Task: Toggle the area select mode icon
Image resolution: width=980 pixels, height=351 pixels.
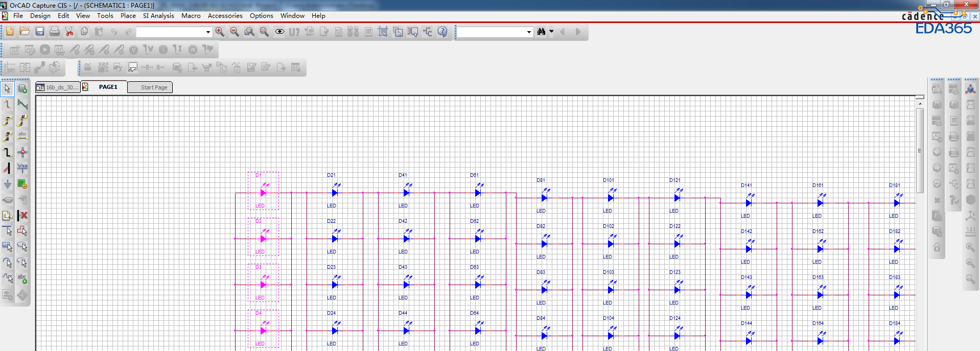Action: click(398, 32)
